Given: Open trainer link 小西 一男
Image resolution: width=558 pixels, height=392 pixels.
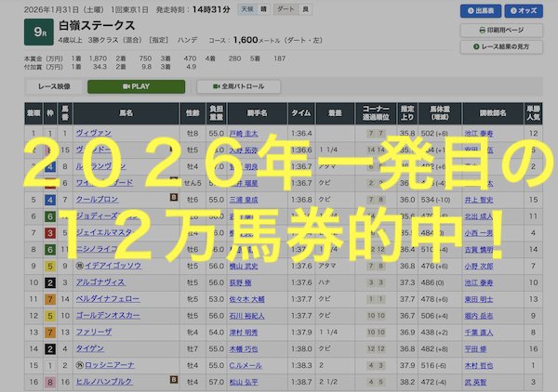Looking at the screenshot, I should [x=479, y=233].
